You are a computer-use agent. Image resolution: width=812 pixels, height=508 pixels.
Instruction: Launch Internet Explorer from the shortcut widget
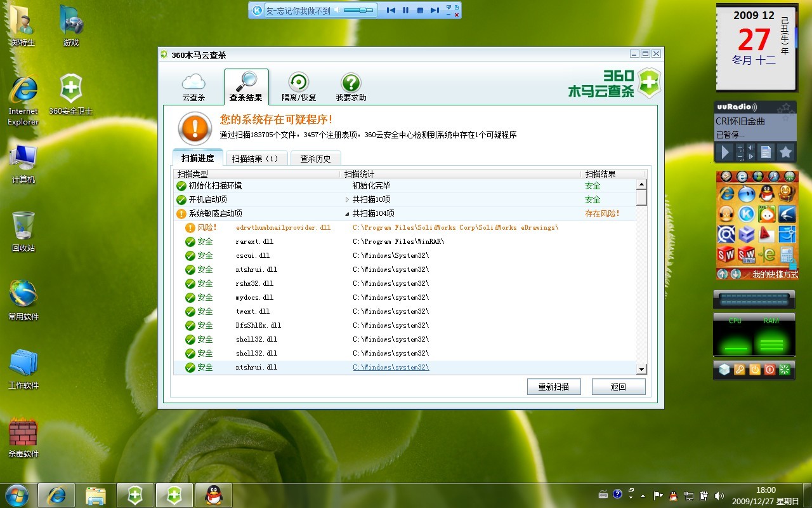[726, 193]
